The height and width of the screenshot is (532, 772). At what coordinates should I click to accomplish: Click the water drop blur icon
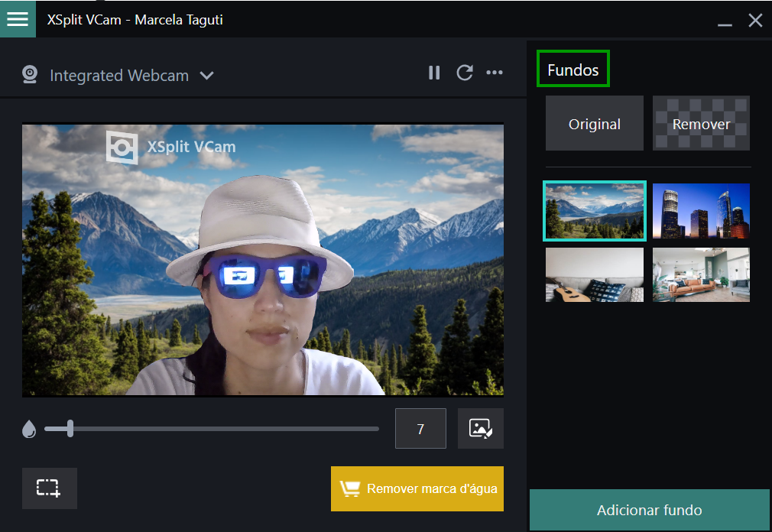point(29,429)
